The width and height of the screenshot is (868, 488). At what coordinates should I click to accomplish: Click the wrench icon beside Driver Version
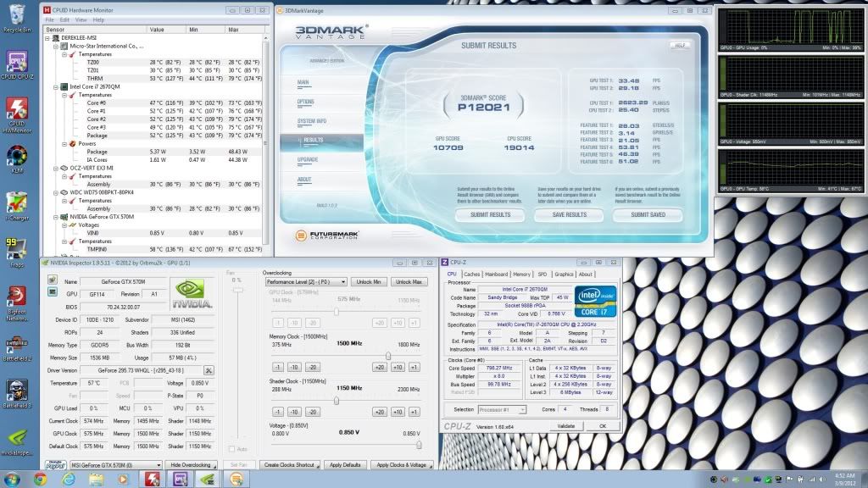click(x=209, y=370)
